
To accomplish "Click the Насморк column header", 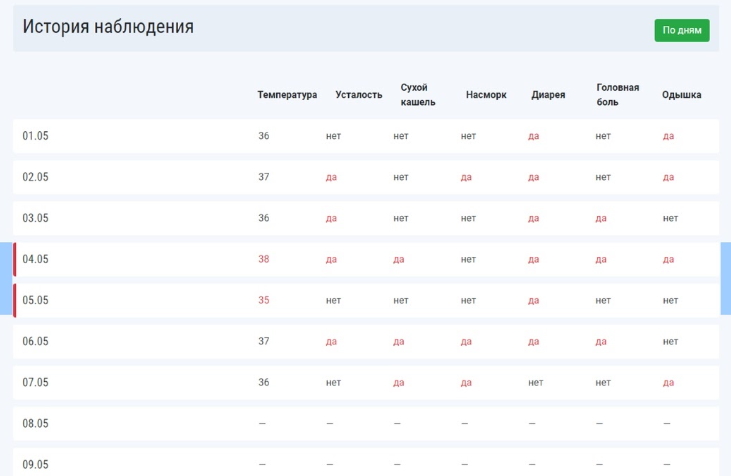I will pyautogui.click(x=486, y=95).
